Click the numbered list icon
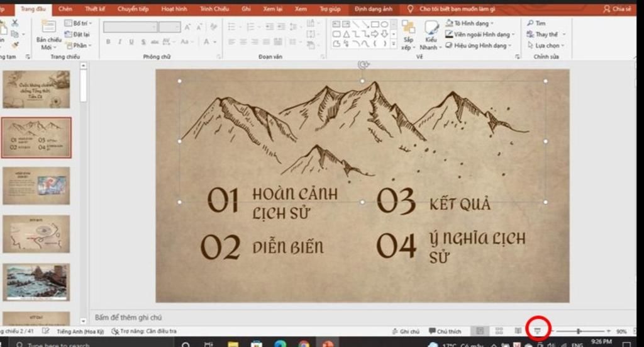Image resolution: width=644 pixels, height=347 pixels. click(x=252, y=27)
